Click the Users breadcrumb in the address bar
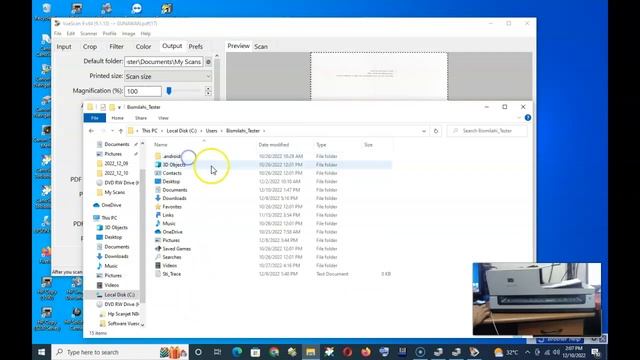The height and width of the screenshot is (360, 640). tap(211, 131)
